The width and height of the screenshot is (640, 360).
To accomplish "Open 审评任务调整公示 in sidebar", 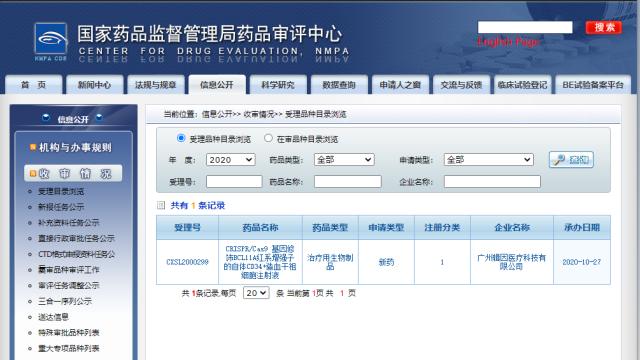I will (x=69, y=285).
